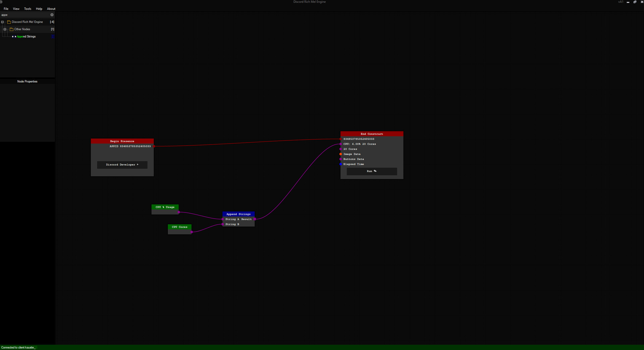Click the String B input pin on Append Strings
The image size is (644, 350).
click(222, 224)
